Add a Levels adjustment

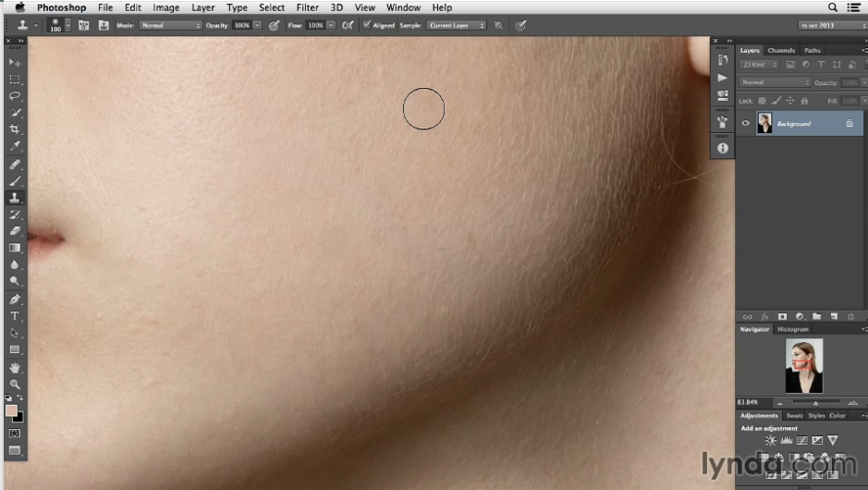point(786,441)
